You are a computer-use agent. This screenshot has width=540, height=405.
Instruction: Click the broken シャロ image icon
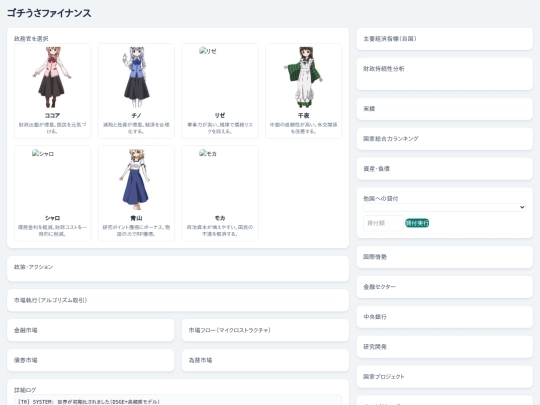tap(43, 154)
